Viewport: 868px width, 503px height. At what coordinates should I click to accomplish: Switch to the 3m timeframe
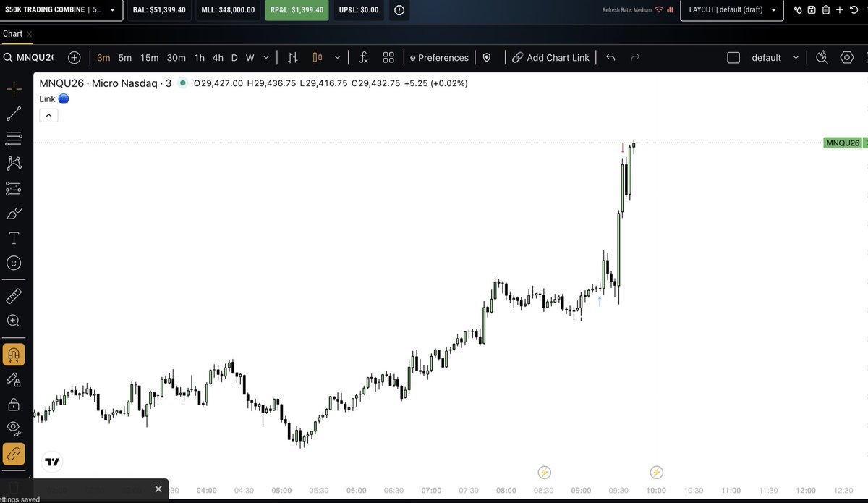coord(103,58)
